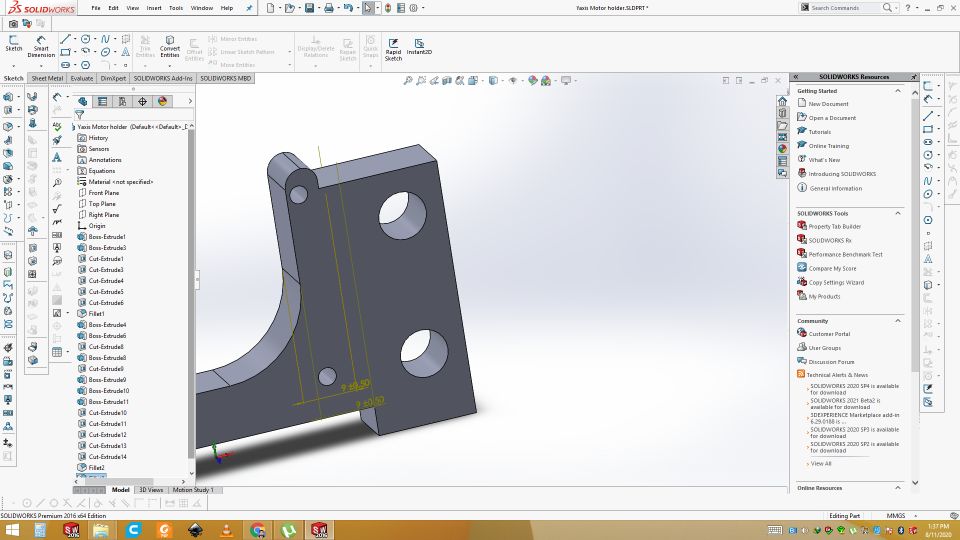Open the Appearances color wheel in task pane

pyautogui.click(x=783, y=148)
